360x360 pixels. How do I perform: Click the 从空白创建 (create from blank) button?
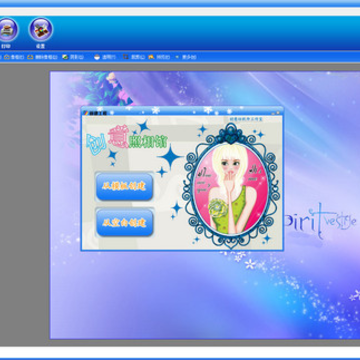pyautogui.click(x=124, y=223)
